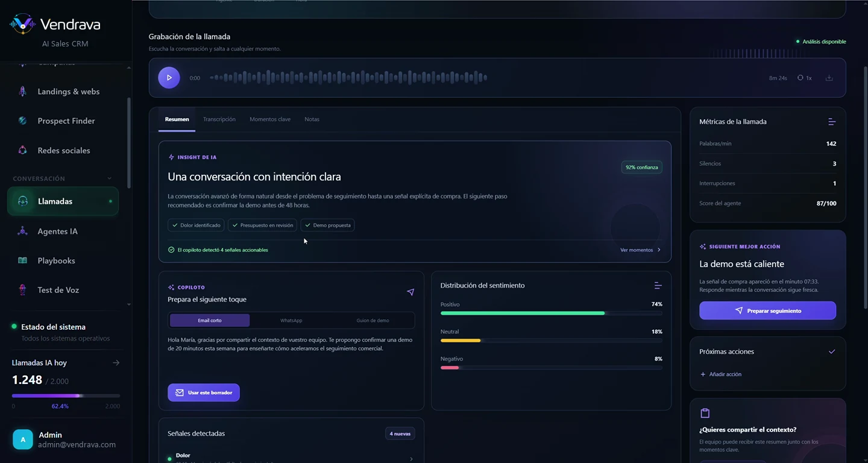
Task: Switch to the Resumen tab
Action: coord(177,119)
